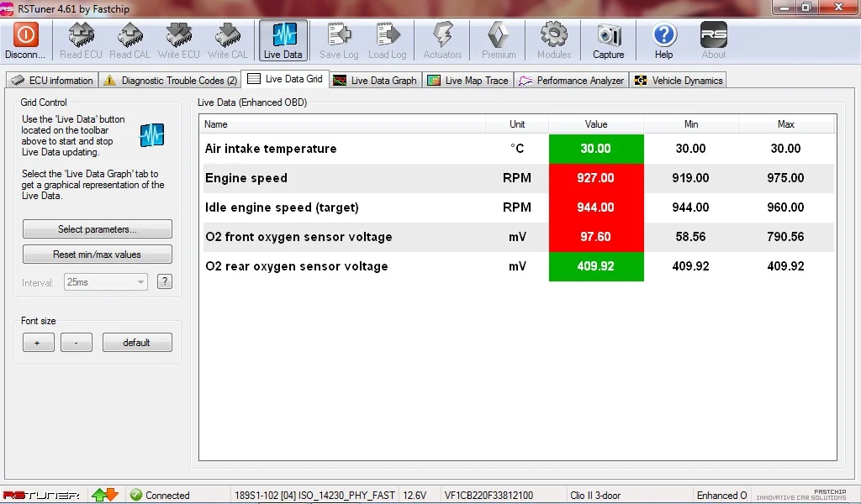Click the Save Log toolbar icon
Image resolution: width=861 pixels, height=504 pixels.
(339, 35)
